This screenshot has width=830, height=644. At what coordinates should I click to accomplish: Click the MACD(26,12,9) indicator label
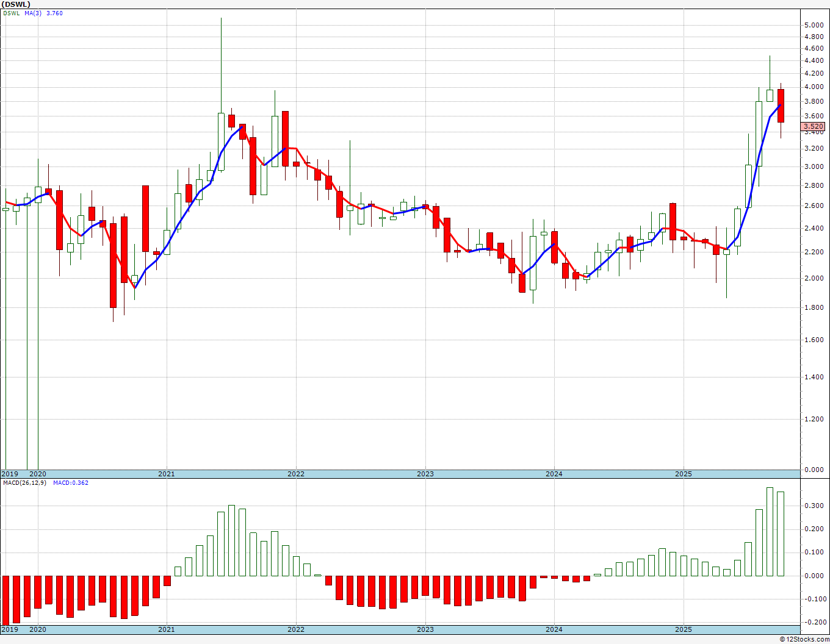25,483
